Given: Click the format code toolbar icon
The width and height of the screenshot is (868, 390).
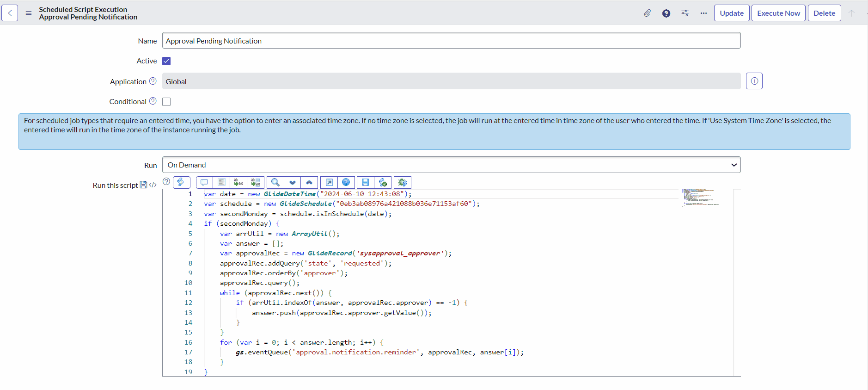Looking at the screenshot, I should (221, 182).
